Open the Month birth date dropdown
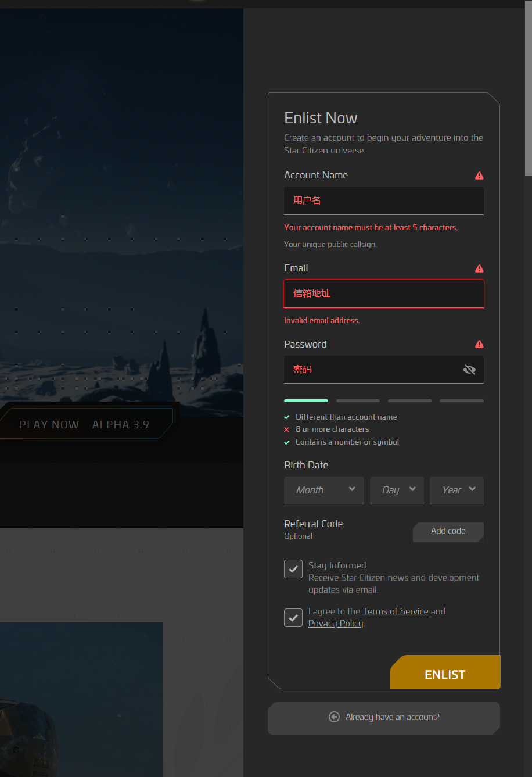The image size is (532, 777). pos(324,490)
